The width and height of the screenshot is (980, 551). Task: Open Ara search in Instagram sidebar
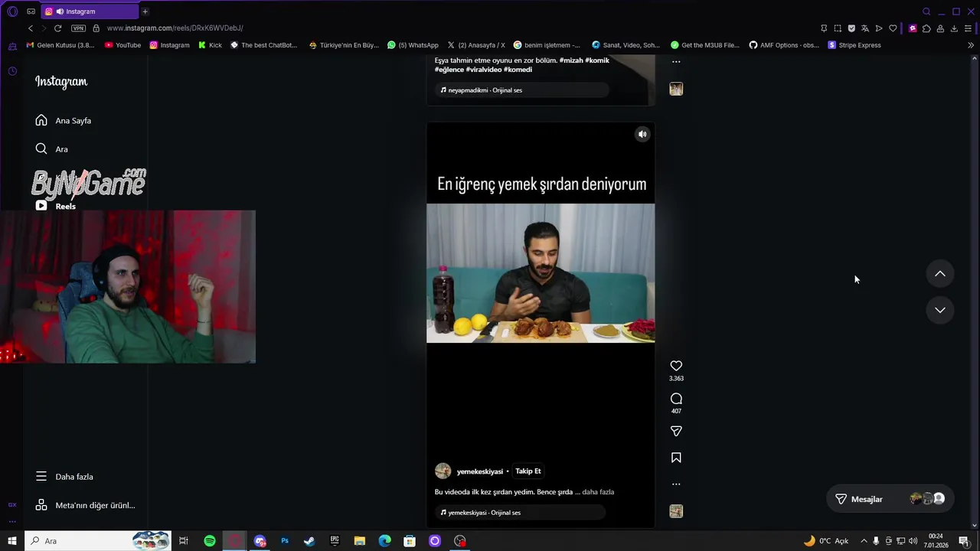point(52,149)
